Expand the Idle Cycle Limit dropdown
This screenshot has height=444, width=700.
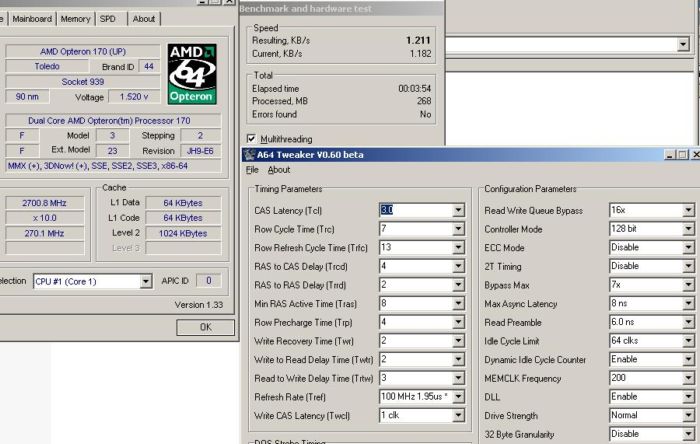688,341
